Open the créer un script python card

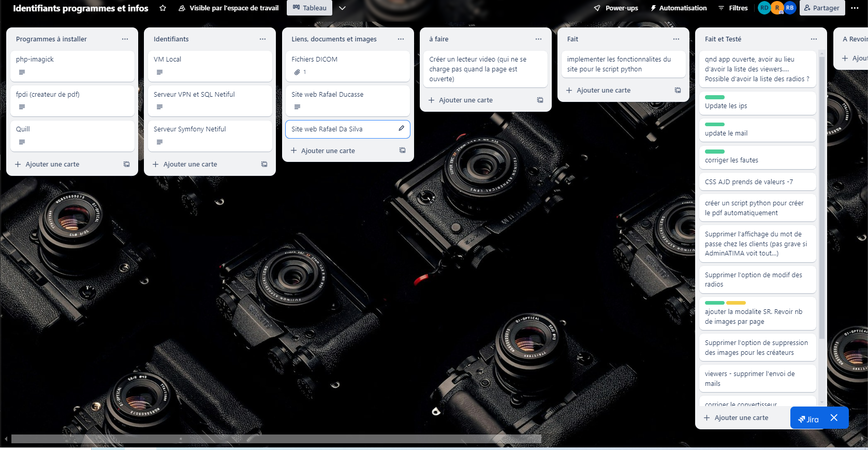coord(758,208)
